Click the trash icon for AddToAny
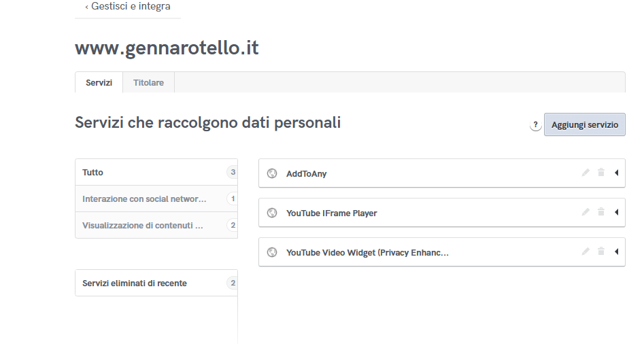The width and height of the screenshot is (644, 344). tap(601, 173)
